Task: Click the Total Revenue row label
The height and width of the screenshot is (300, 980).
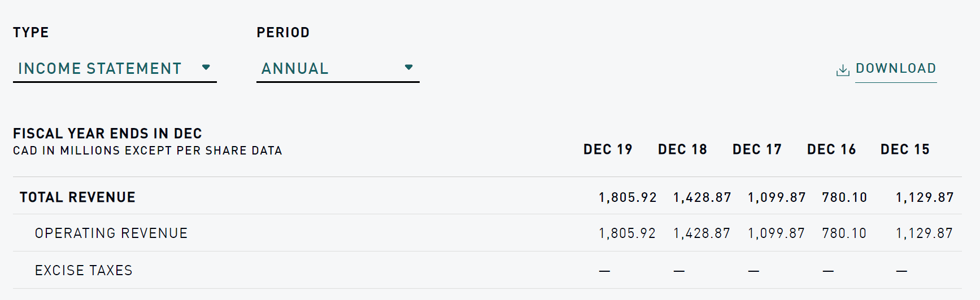Action: [x=77, y=197]
